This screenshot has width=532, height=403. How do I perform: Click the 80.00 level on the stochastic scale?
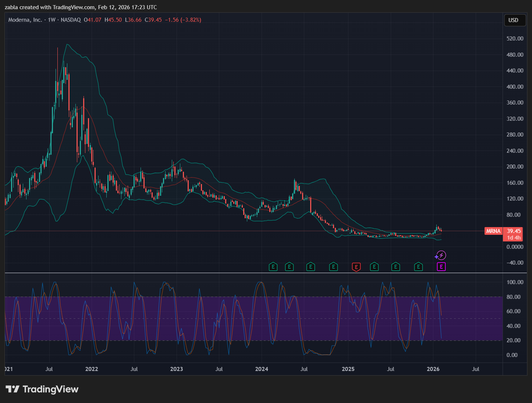coord(514,297)
